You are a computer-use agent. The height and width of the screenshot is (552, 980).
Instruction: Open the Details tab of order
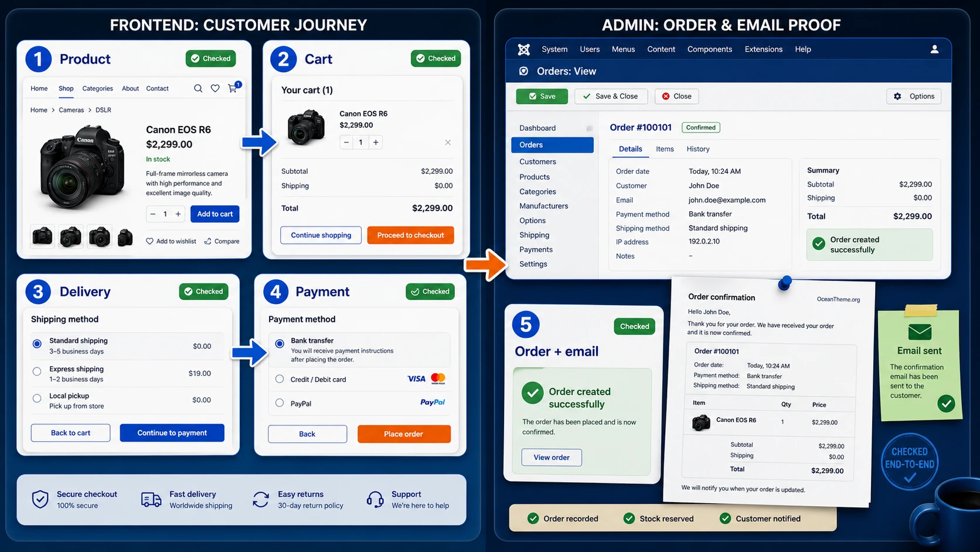click(x=631, y=149)
